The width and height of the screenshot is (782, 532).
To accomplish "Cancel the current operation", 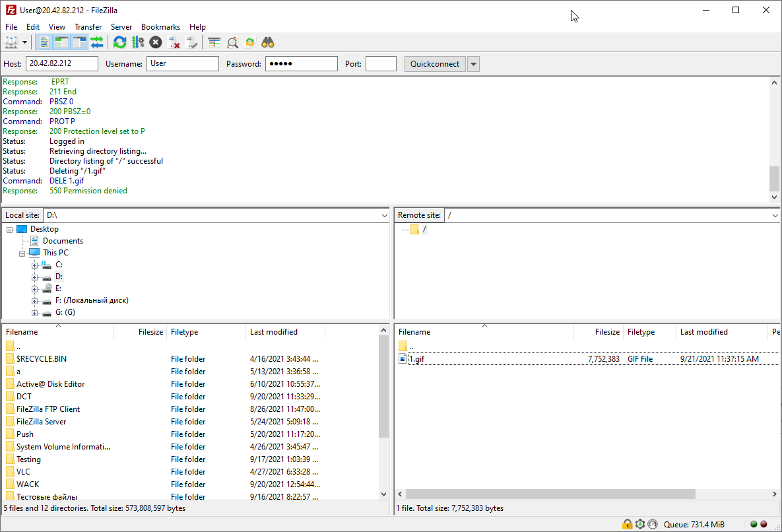I will [155, 42].
